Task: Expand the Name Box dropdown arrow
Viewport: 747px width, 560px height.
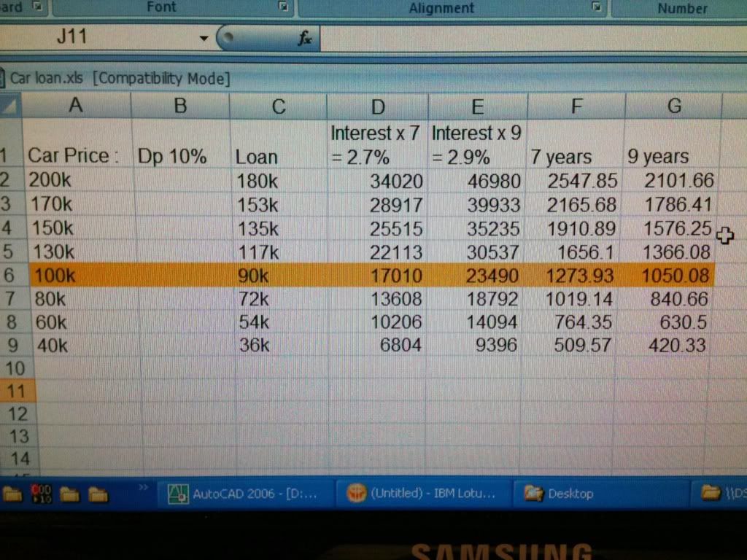Action: pyautogui.click(x=204, y=38)
